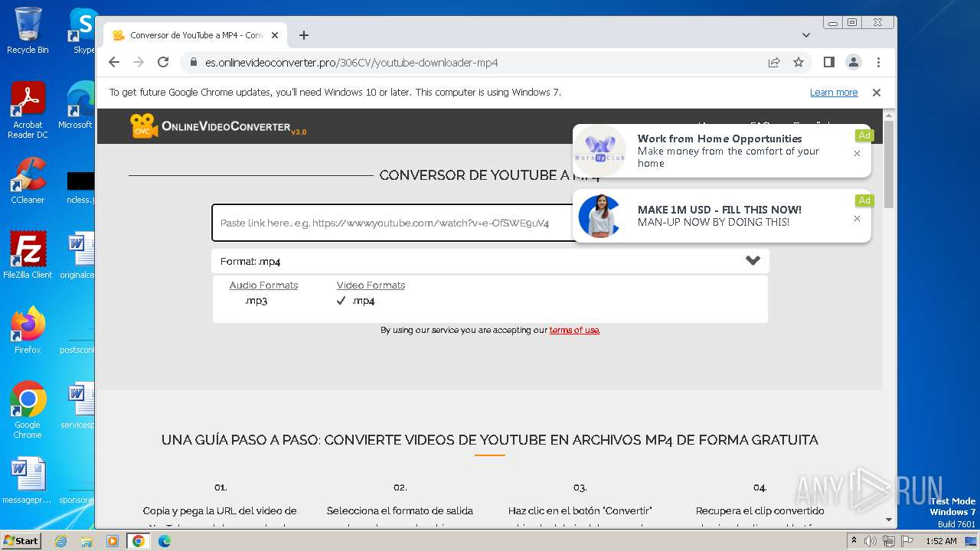Open the Action Center flag icon

click(x=907, y=541)
